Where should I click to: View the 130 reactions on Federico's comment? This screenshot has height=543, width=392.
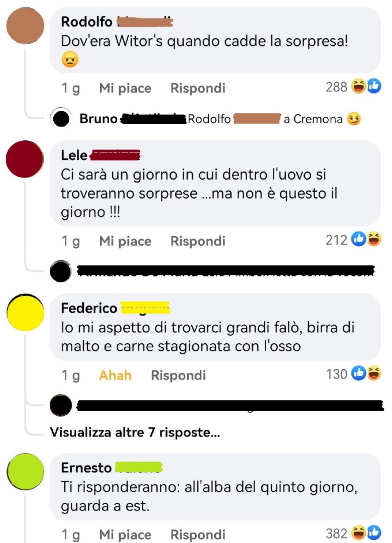click(x=353, y=374)
